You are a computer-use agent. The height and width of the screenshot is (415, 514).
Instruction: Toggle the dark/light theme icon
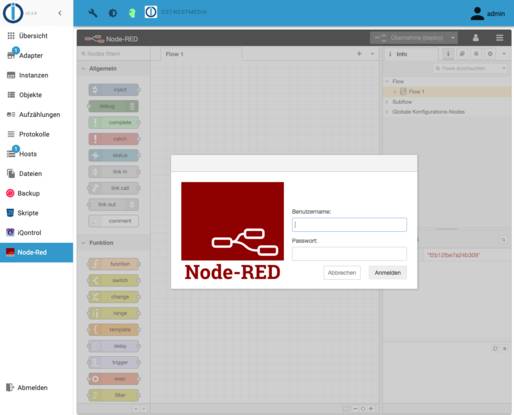click(x=113, y=13)
